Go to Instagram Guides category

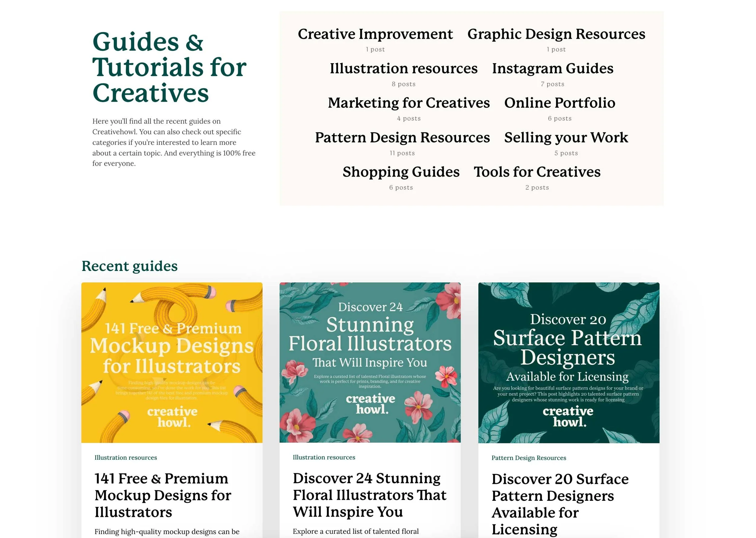pos(552,69)
